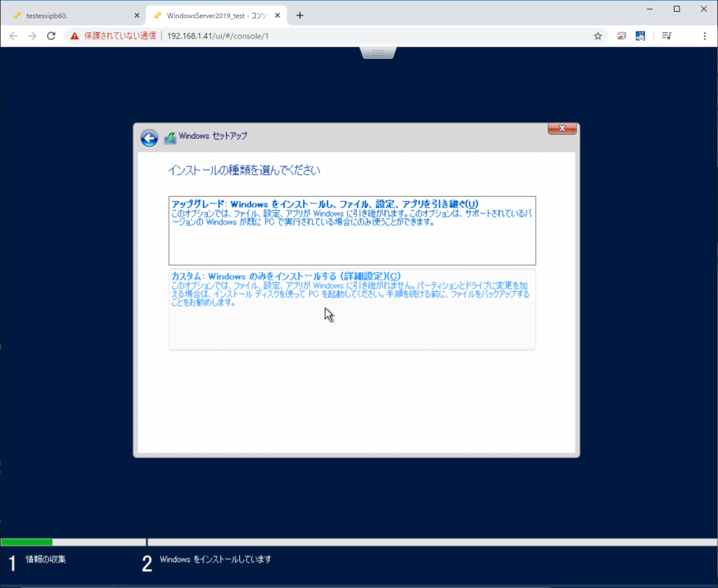This screenshot has height=588, width=718.
Task: Open a new browser tab
Action: click(x=299, y=15)
